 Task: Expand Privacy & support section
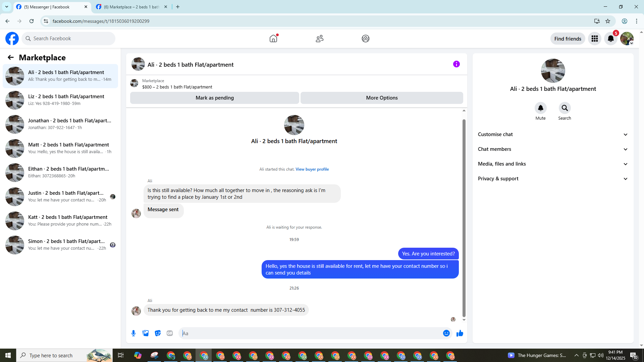tap(553, 179)
